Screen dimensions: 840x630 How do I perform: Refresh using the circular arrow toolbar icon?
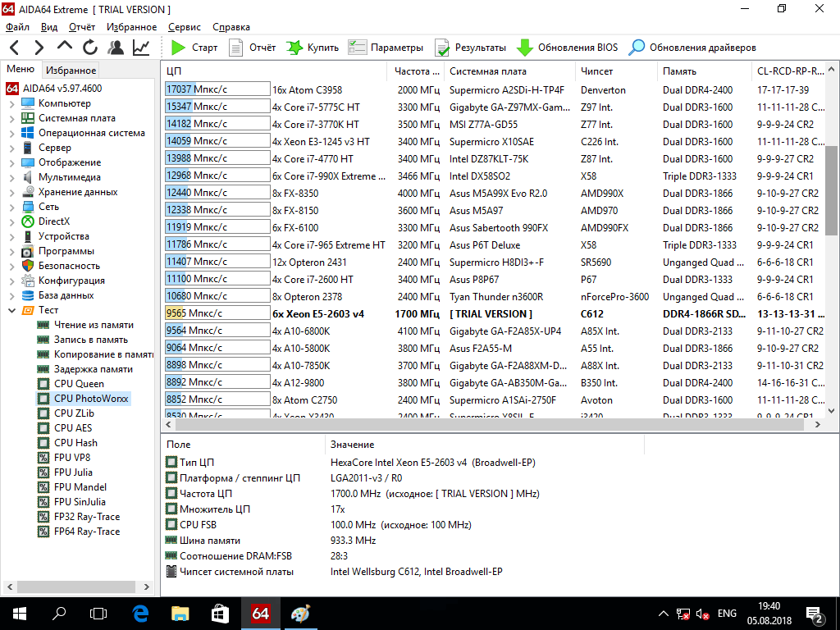coord(90,48)
